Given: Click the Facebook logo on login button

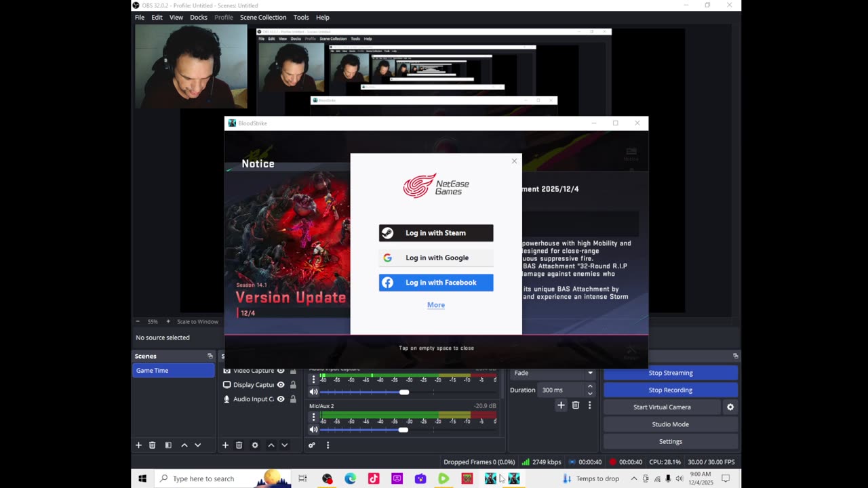Looking at the screenshot, I should [x=387, y=283].
